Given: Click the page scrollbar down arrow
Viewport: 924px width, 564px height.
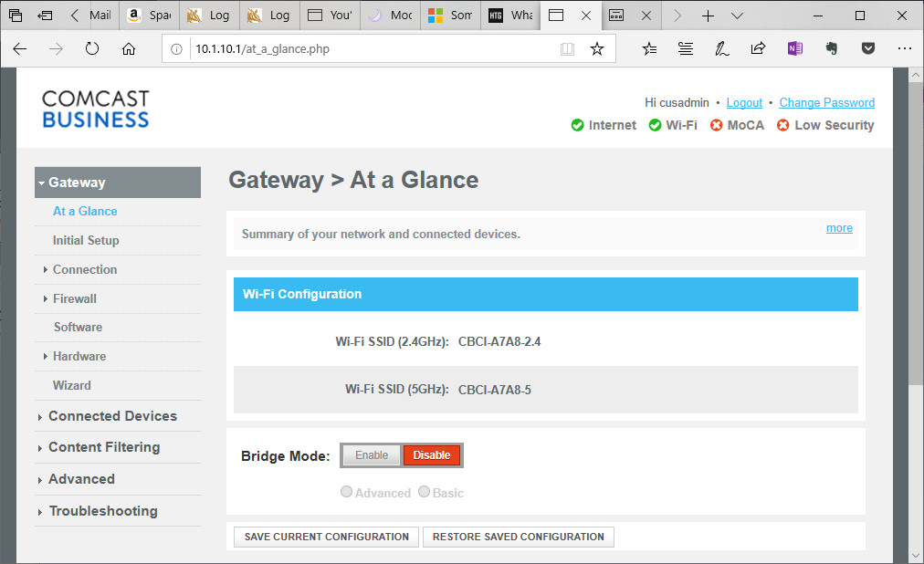Looking at the screenshot, I should tap(915, 556).
